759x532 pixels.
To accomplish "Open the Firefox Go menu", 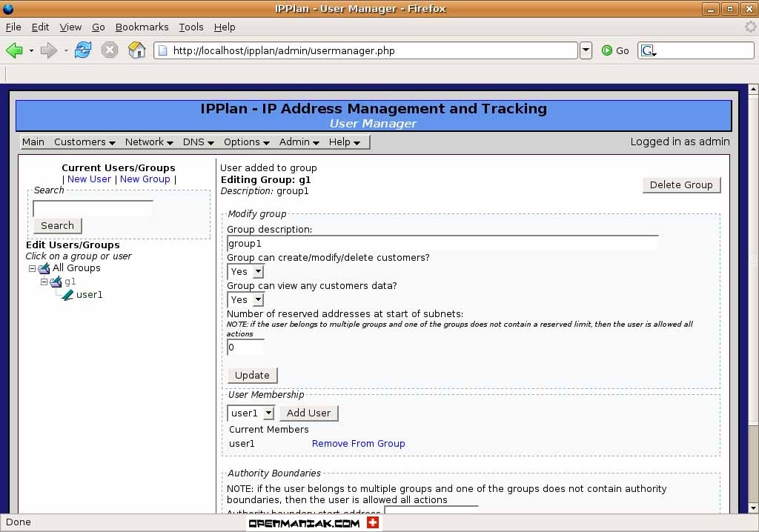I will [x=99, y=27].
